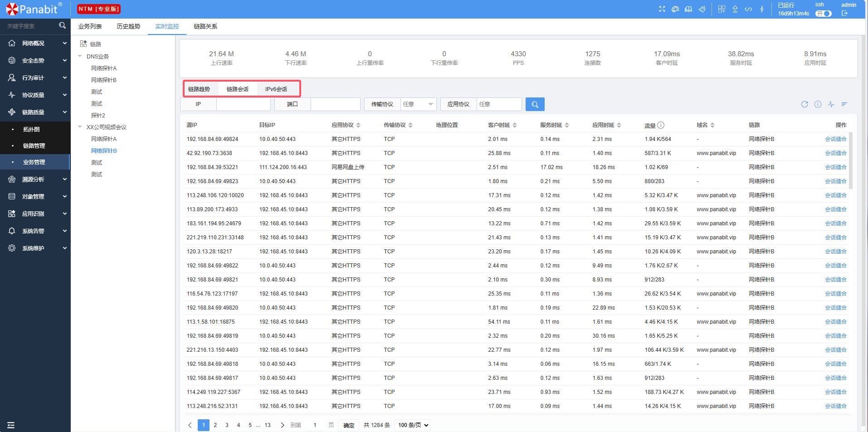Click the 端口 filter input field

[x=336, y=104]
